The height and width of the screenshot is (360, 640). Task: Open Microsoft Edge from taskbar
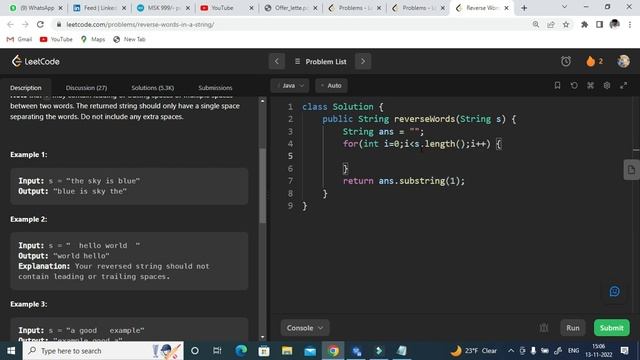click(x=241, y=351)
